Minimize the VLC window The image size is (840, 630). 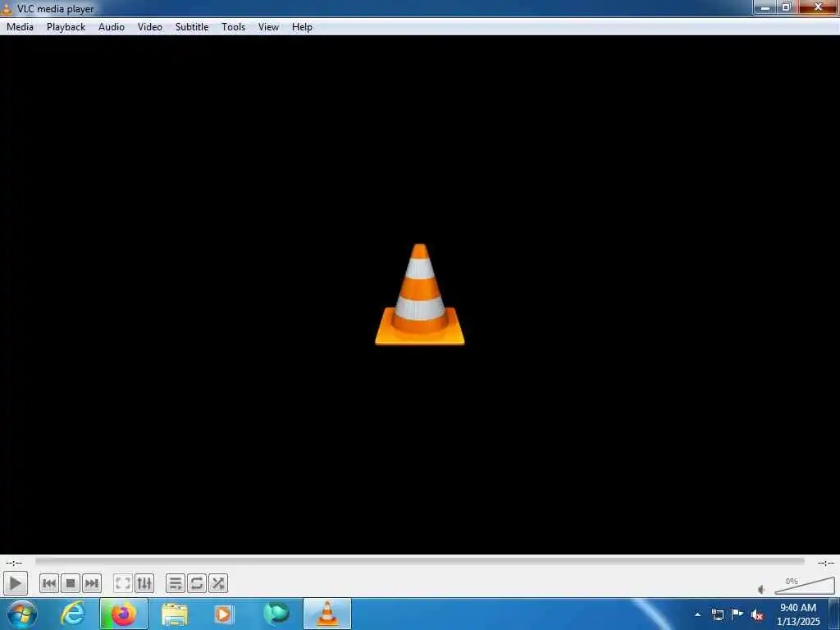[x=765, y=7]
